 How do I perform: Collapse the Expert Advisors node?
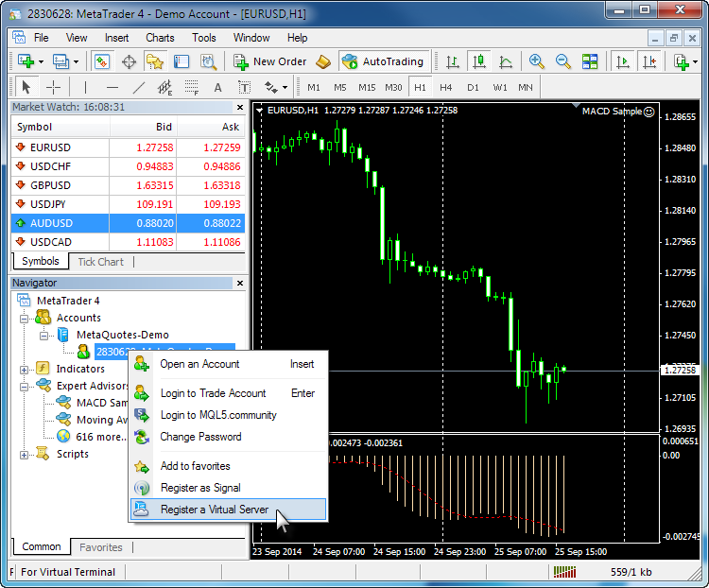(x=25, y=387)
